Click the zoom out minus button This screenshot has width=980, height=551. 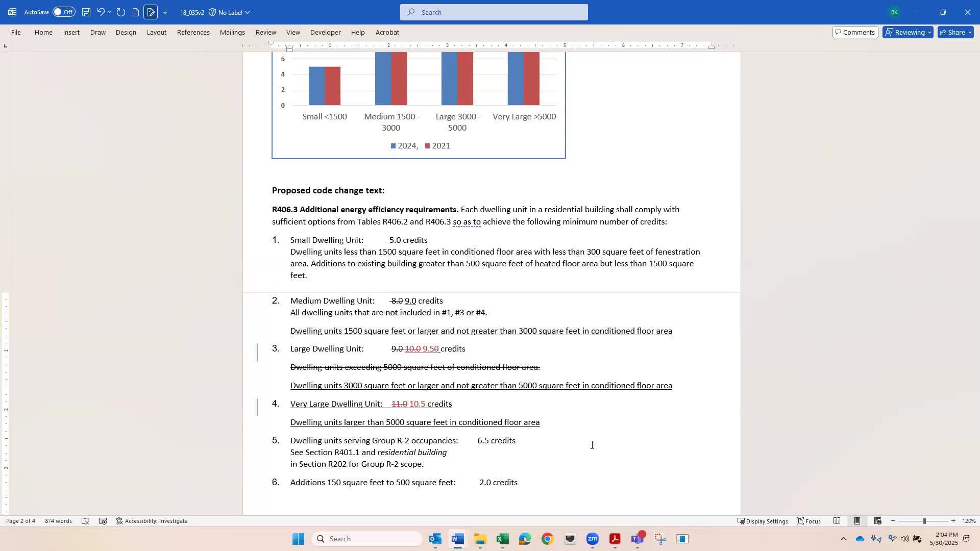coord(893,521)
